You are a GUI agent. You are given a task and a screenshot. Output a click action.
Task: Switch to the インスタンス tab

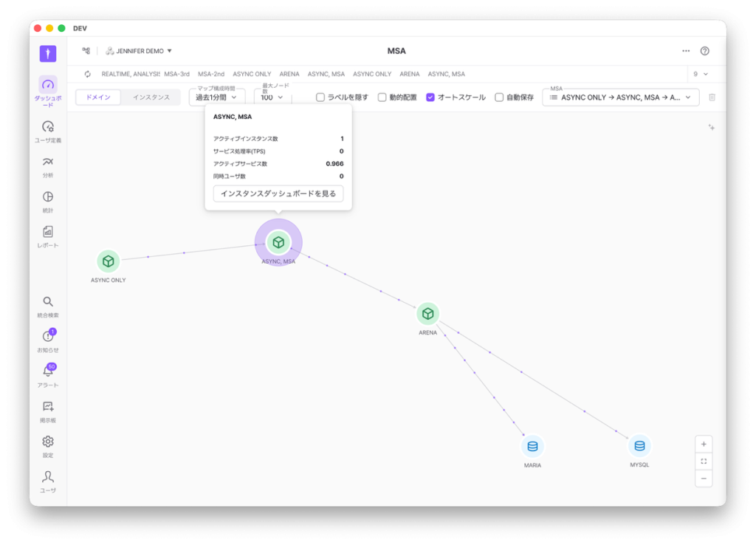pyautogui.click(x=151, y=97)
